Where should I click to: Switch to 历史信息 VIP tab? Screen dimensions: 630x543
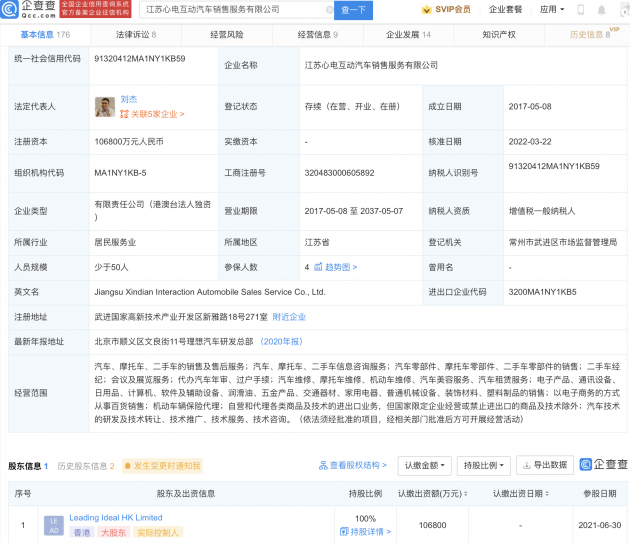pos(590,35)
